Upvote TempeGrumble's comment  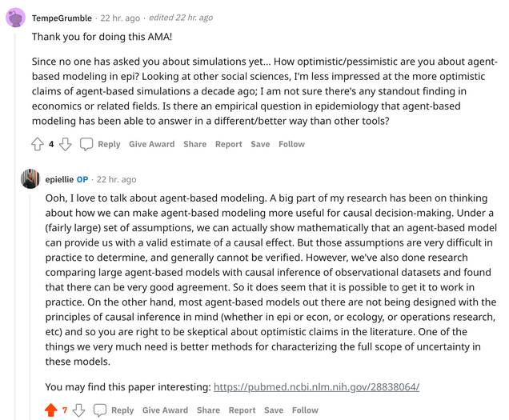(38, 144)
